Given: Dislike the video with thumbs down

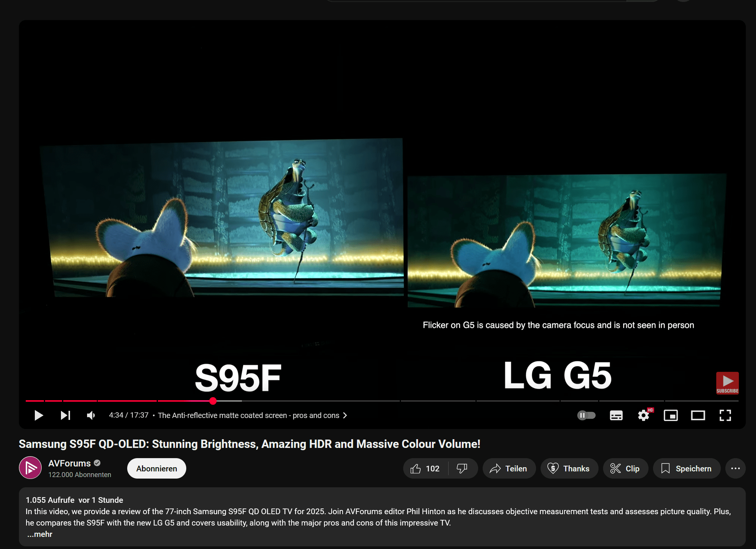Looking at the screenshot, I should pos(462,469).
